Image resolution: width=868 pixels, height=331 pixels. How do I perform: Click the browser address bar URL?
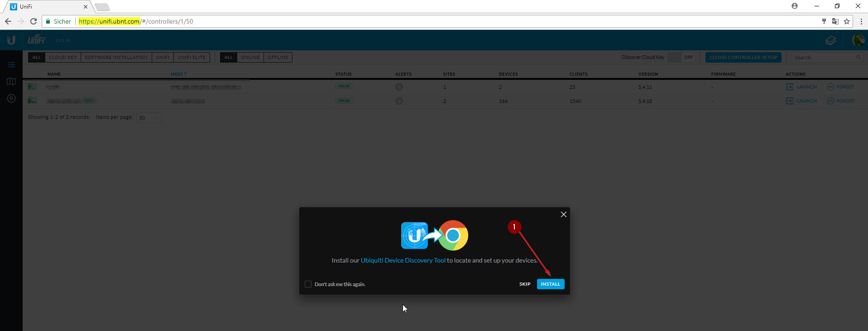click(x=136, y=21)
